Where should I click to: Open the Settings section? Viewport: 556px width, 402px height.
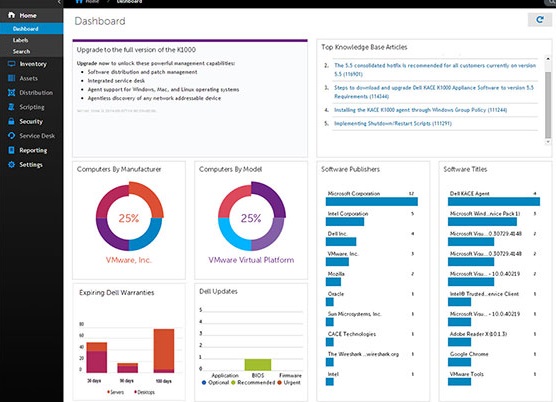pos(32,164)
